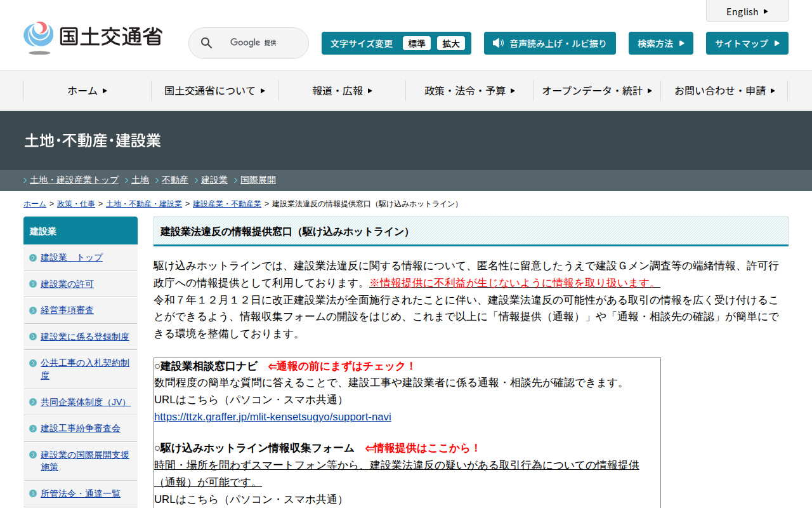Image resolution: width=812 pixels, height=508 pixels.
Task: Click the underlined red notice 情報提供に不利益が生じないように
Action: [x=514, y=283]
